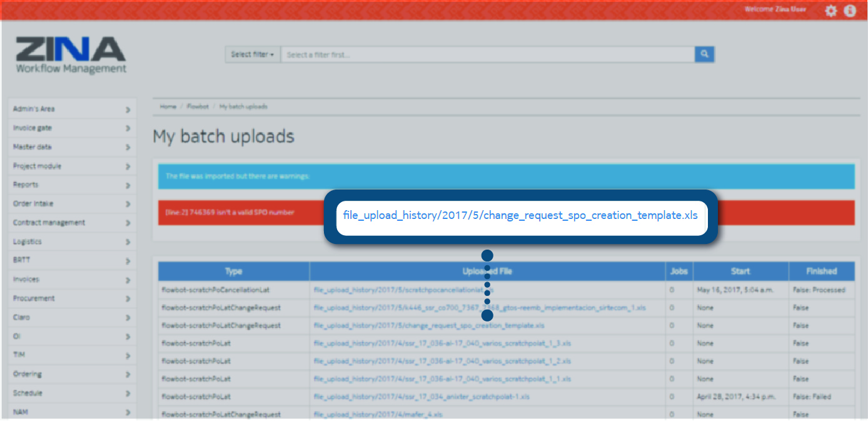Viewport: 868px width, 421px height.
Task: Click the filter search input field
Action: pos(487,55)
